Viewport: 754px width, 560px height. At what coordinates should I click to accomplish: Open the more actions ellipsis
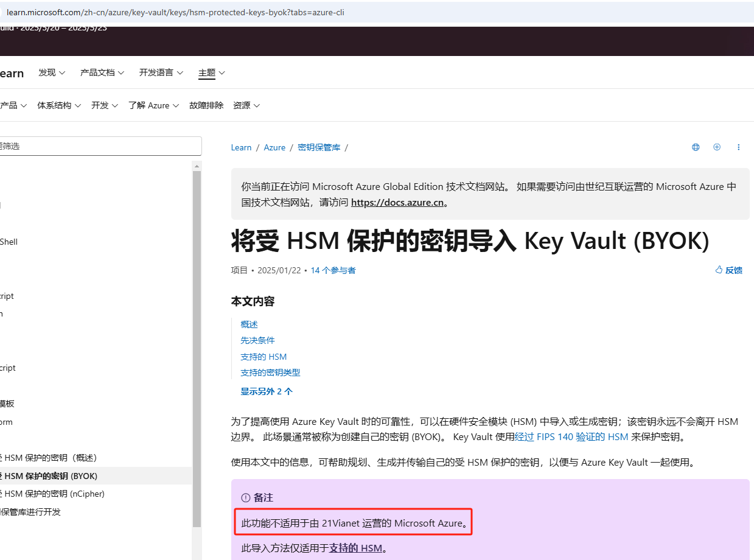pos(739,147)
